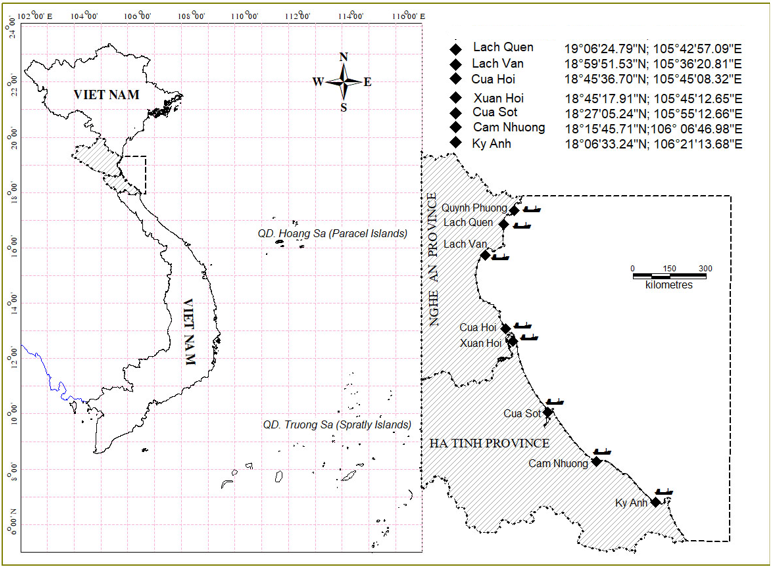
Task: Click the Lach Quen diamond in legend
Action: 456,48
